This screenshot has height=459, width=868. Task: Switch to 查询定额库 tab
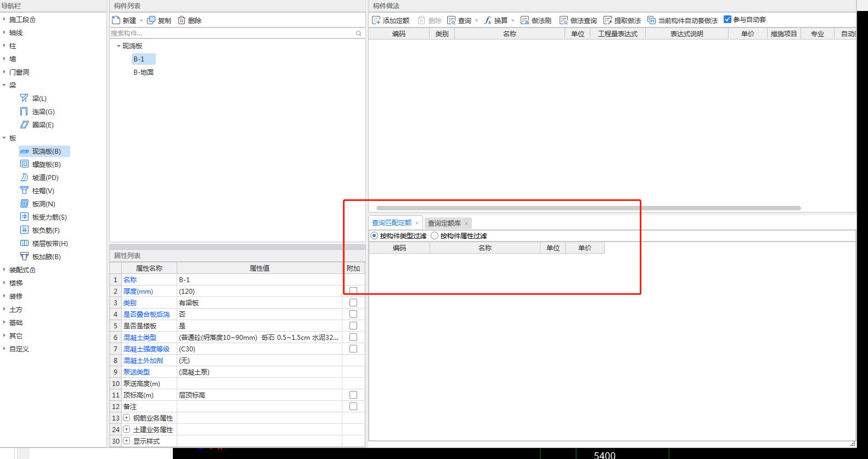444,223
